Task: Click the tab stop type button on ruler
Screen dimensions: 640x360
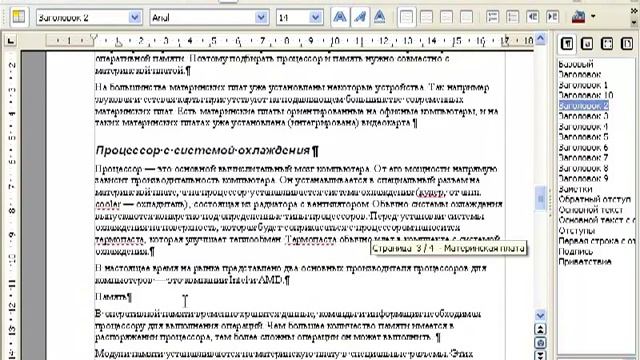Action: click(x=11, y=41)
